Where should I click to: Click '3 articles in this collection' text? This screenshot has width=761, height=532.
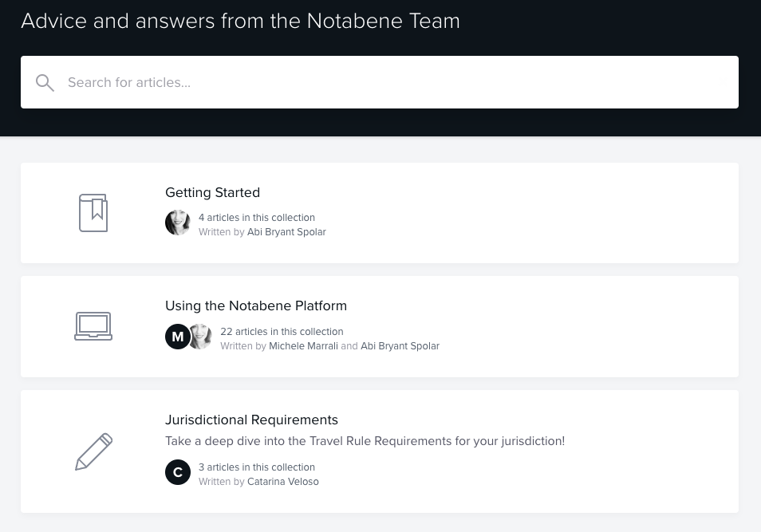tap(256, 467)
